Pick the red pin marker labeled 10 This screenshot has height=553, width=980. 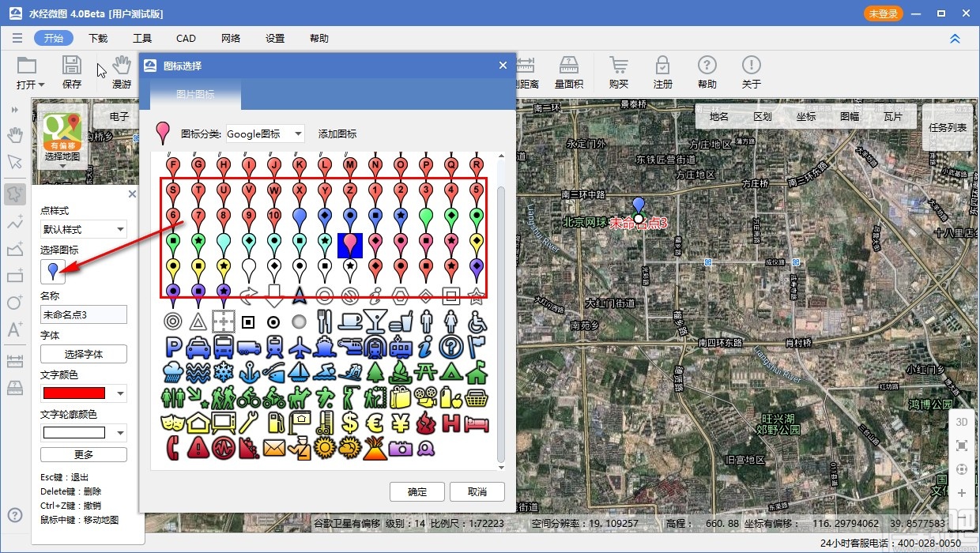(x=274, y=220)
